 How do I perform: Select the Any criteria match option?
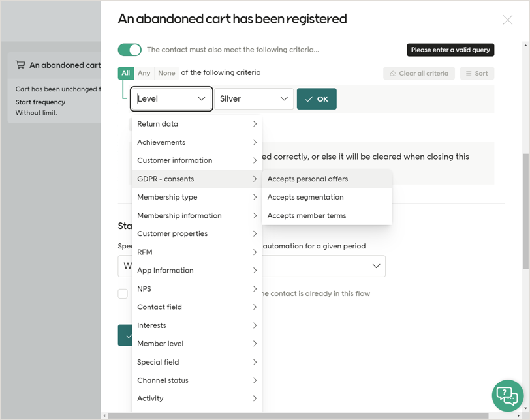click(144, 73)
